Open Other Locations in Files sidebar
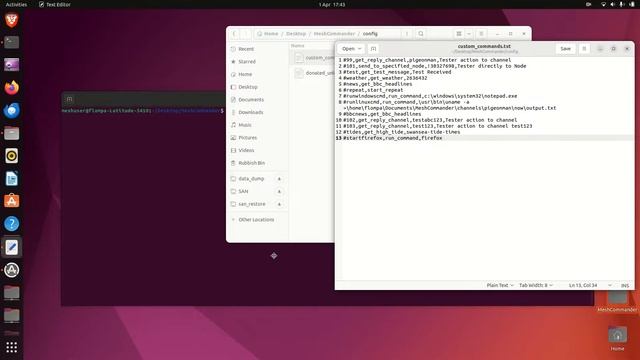 (x=257, y=220)
